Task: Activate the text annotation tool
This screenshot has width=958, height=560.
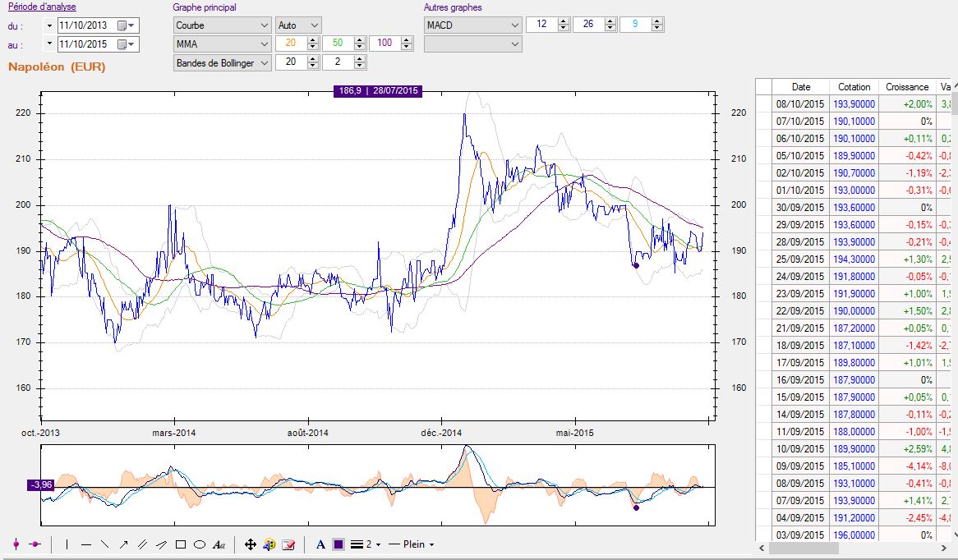Action: click(219, 544)
